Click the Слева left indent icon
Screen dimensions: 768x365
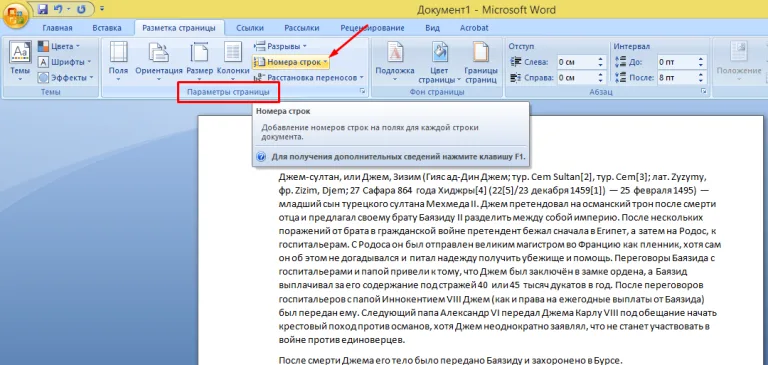(516, 62)
